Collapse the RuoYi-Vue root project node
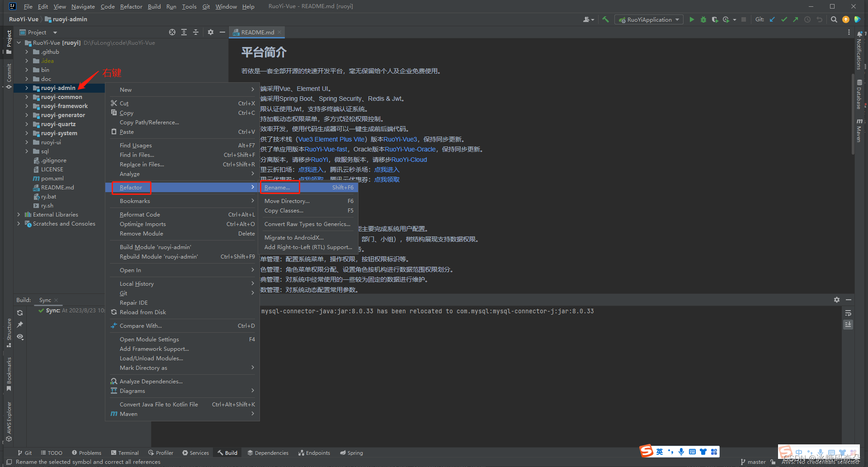 click(19, 42)
